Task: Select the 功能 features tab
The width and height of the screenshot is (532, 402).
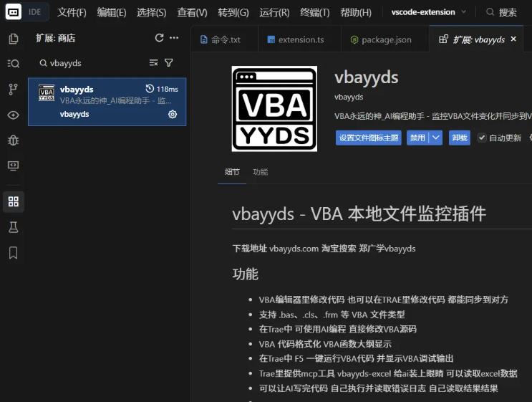Action: tap(260, 172)
